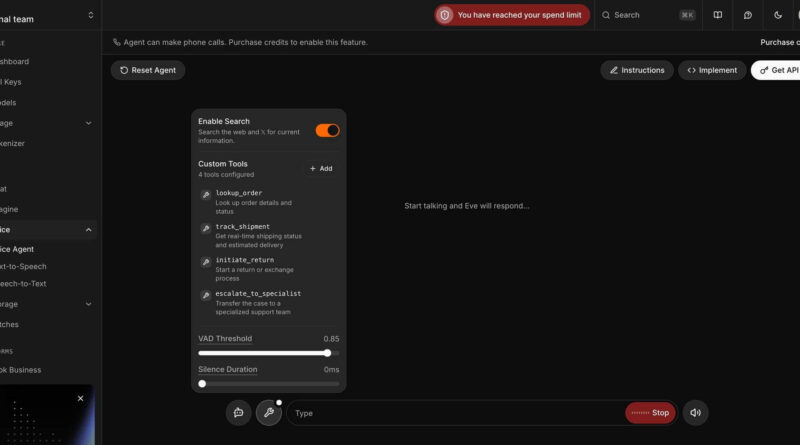Select the track_shipment tool name
This screenshot has height=445, width=800.
click(x=242, y=227)
